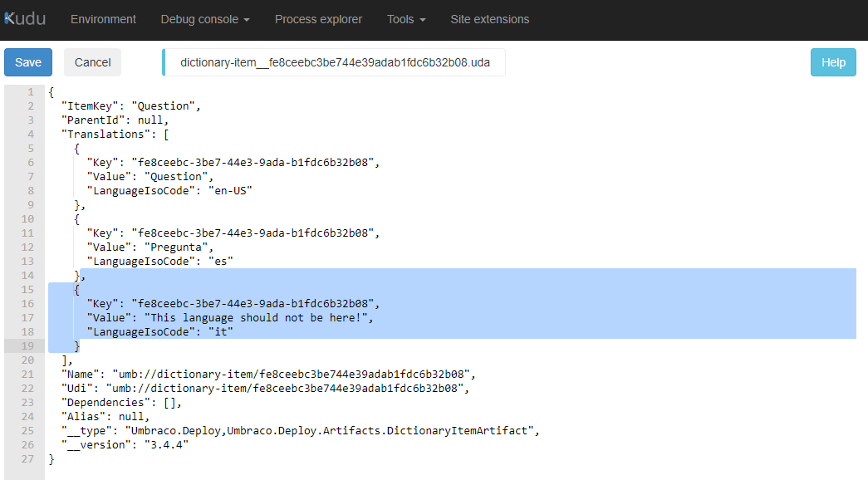This screenshot has height=480, width=868.
Task: Cancel the current edit
Action: (92, 61)
